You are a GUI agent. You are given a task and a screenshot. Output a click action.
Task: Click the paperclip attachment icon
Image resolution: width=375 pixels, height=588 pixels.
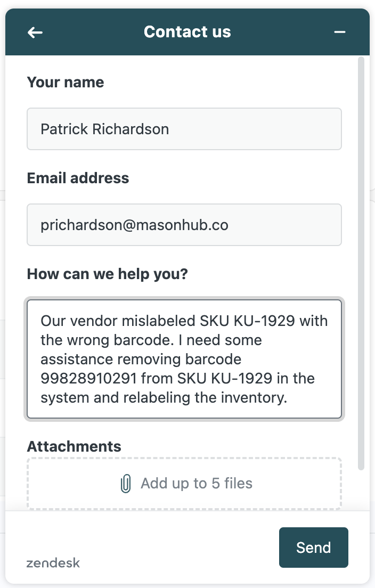pyautogui.click(x=126, y=484)
